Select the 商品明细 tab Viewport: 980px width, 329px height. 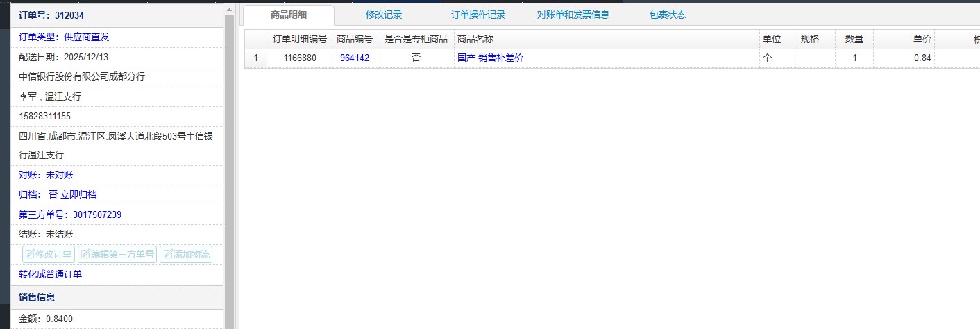coord(289,15)
